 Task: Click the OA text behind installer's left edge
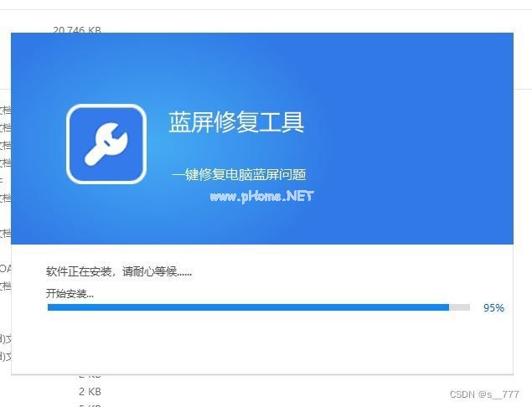pos(5,269)
